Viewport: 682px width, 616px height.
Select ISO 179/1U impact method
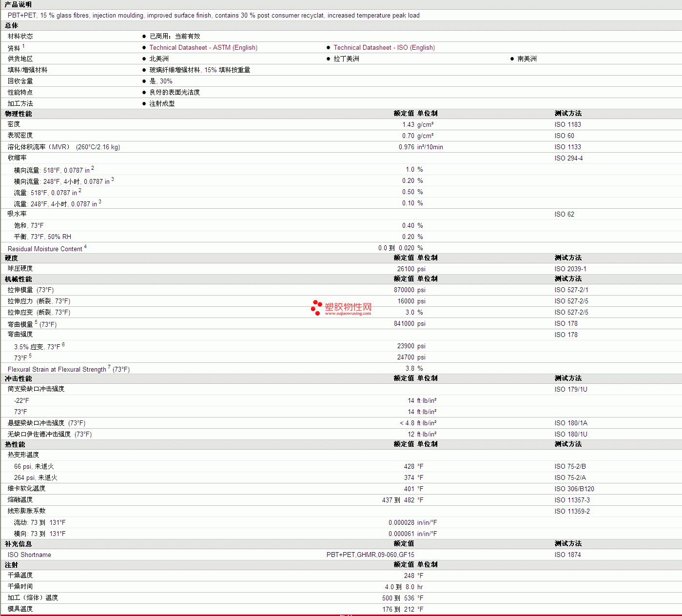[571, 389]
